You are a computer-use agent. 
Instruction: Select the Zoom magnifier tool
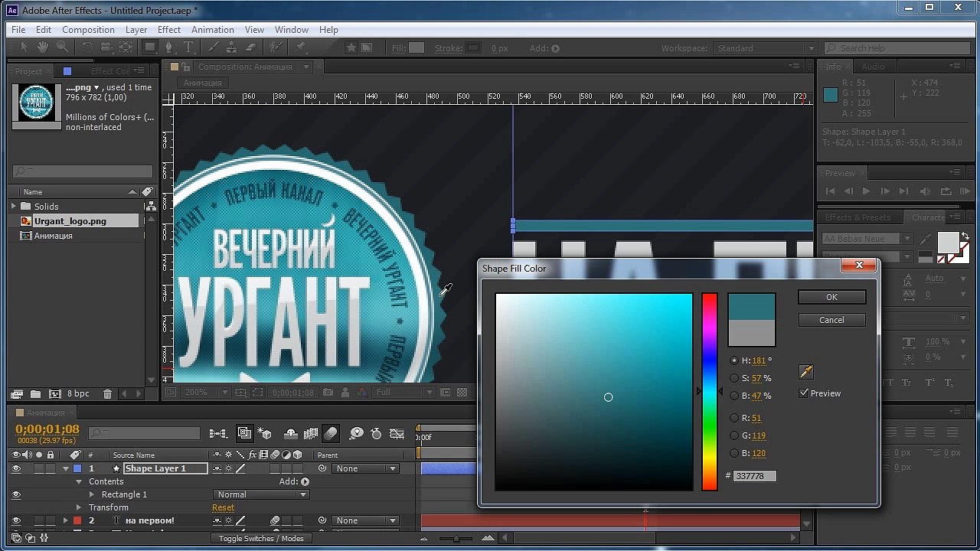tap(62, 47)
